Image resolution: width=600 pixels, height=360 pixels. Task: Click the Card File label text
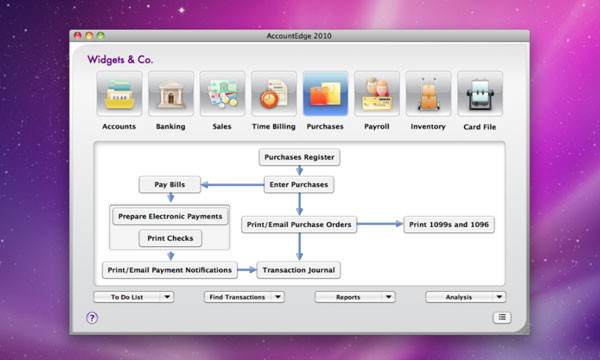tap(480, 127)
